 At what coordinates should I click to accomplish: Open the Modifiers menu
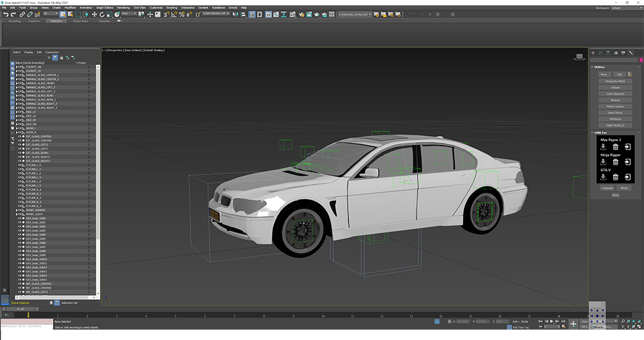[x=70, y=8]
